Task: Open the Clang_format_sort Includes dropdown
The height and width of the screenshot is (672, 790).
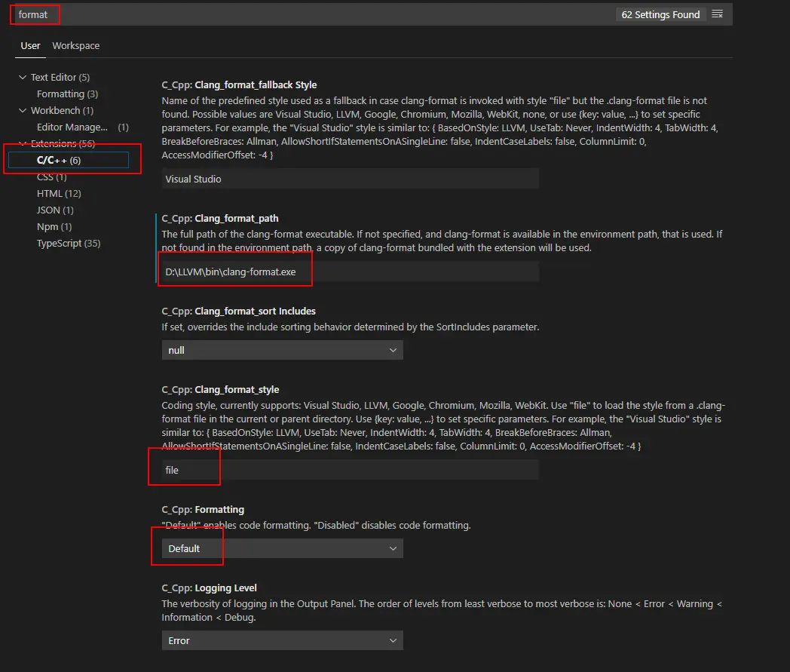Action: tap(282, 350)
